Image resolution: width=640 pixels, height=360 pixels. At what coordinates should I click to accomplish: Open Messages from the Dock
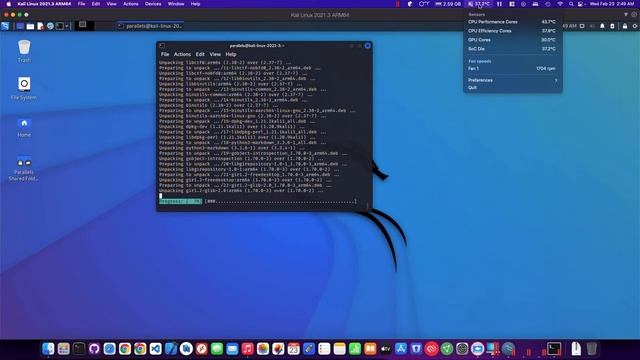point(217,349)
